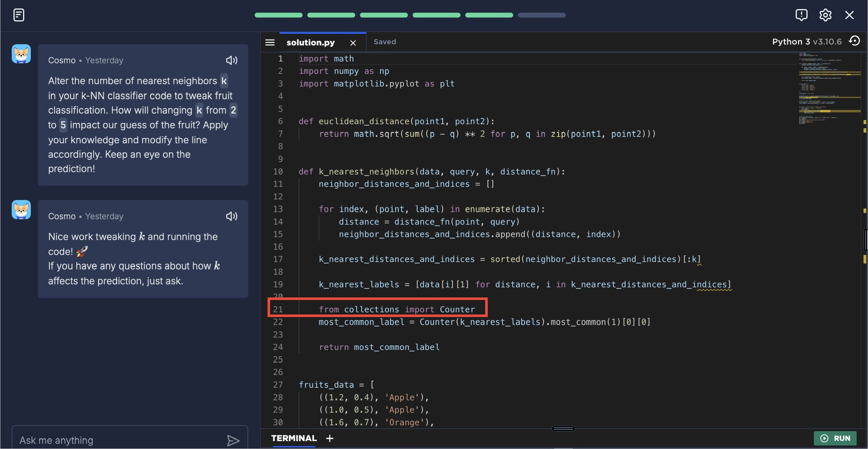Image resolution: width=868 pixels, height=449 pixels.
Task: Run the code with RUN button
Action: [x=835, y=438]
